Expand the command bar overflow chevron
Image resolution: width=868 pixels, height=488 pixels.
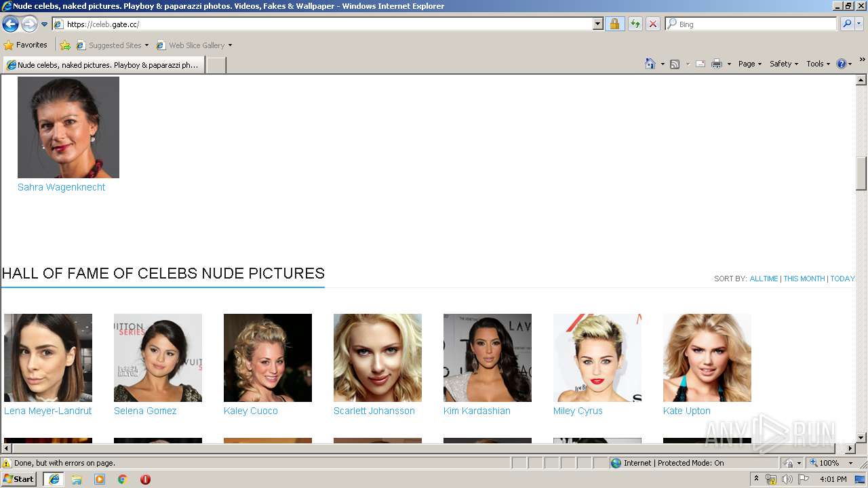[862, 60]
